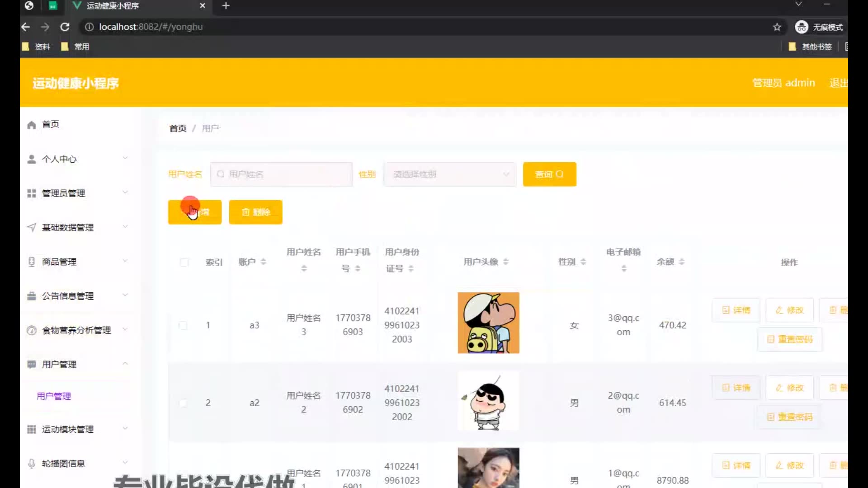This screenshot has width=868, height=488.
Task: Click the icon for 商品管理
Action: (31, 262)
